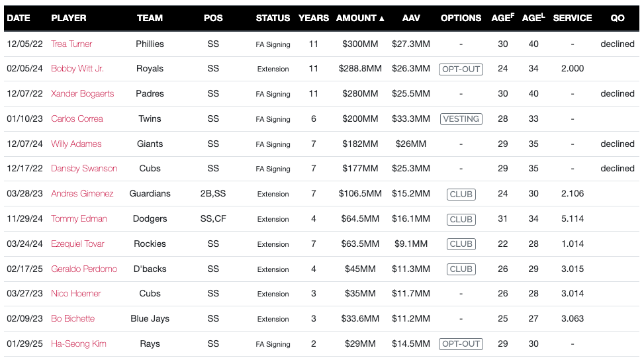The height and width of the screenshot is (358, 644).
Task: Click CLUB badge in Tommy Edman row
Action: (x=461, y=219)
